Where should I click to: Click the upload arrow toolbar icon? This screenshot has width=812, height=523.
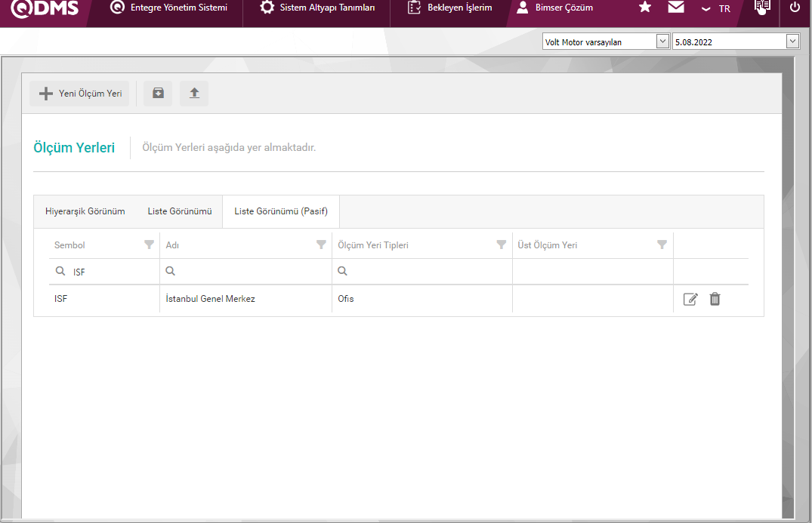pos(194,94)
